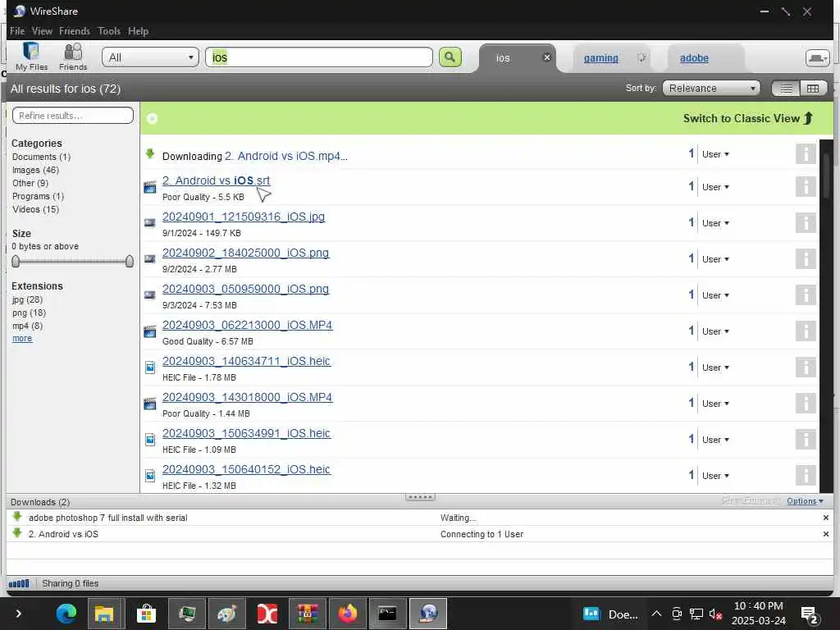840x630 pixels.
Task: Open info for 20240901_121509316_iOS.jpg
Action: [806, 222]
